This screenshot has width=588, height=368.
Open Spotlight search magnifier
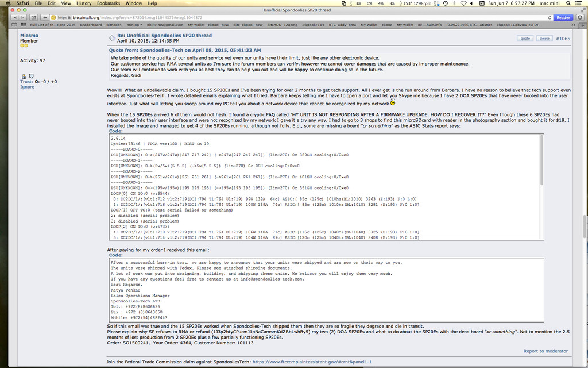[x=568, y=3]
